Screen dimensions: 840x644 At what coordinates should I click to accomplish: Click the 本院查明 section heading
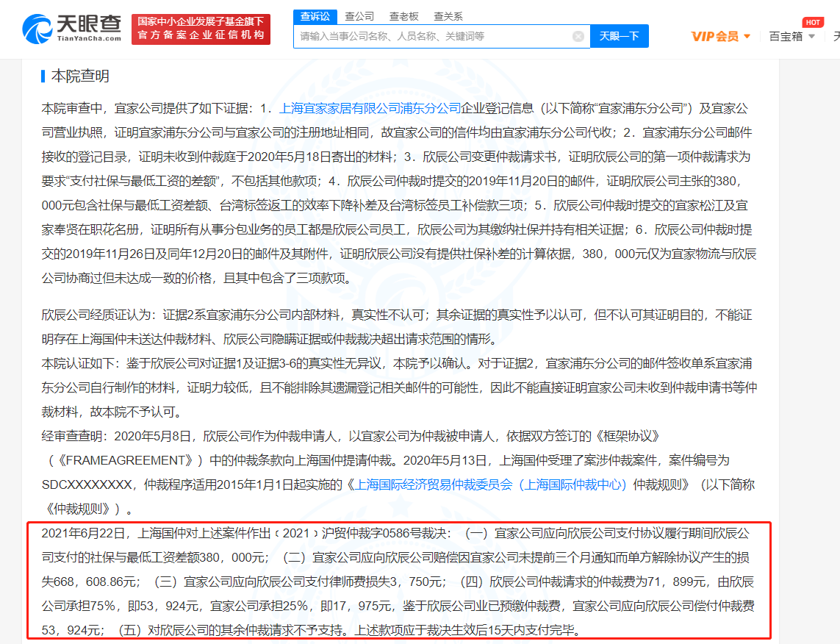[x=80, y=76]
